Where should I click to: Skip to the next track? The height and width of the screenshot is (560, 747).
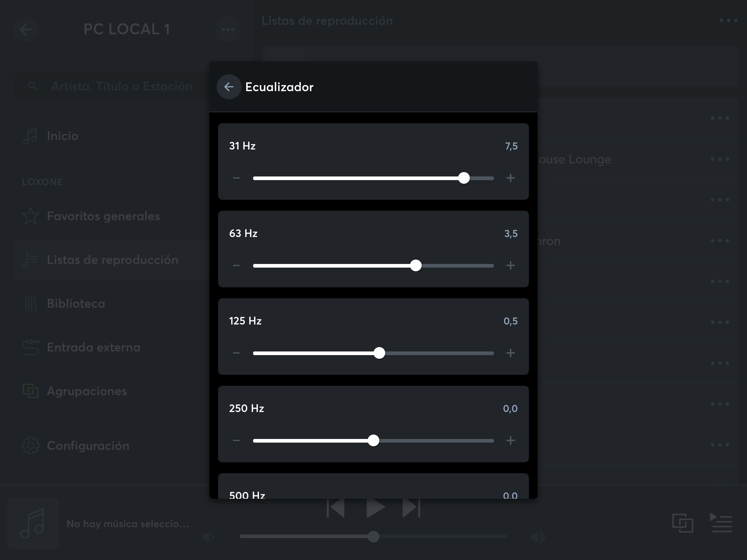411,508
